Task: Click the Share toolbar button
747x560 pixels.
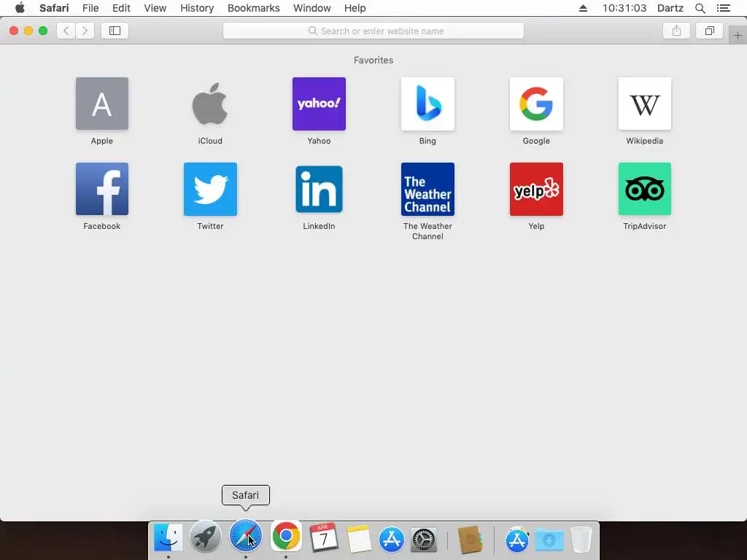Action: click(x=676, y=31)
